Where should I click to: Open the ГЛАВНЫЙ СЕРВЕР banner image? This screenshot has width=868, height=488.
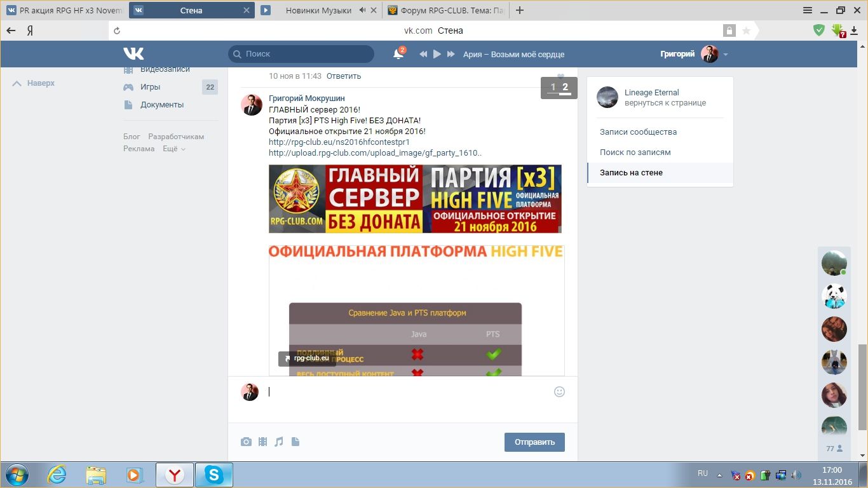[415, 199]
